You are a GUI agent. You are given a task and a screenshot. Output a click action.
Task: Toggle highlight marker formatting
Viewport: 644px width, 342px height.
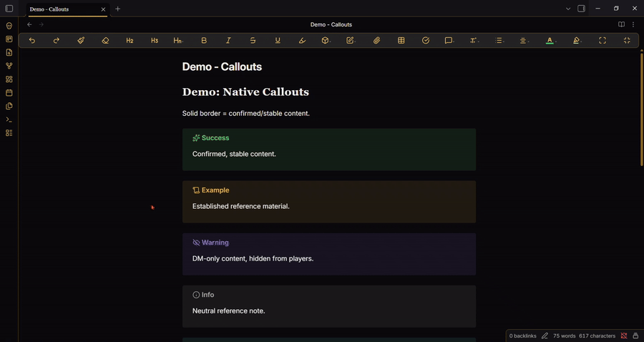302,40
